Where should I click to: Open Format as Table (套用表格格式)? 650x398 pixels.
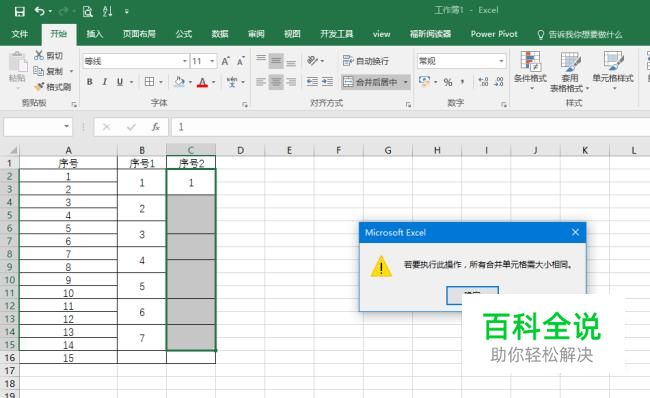point(570,71)
